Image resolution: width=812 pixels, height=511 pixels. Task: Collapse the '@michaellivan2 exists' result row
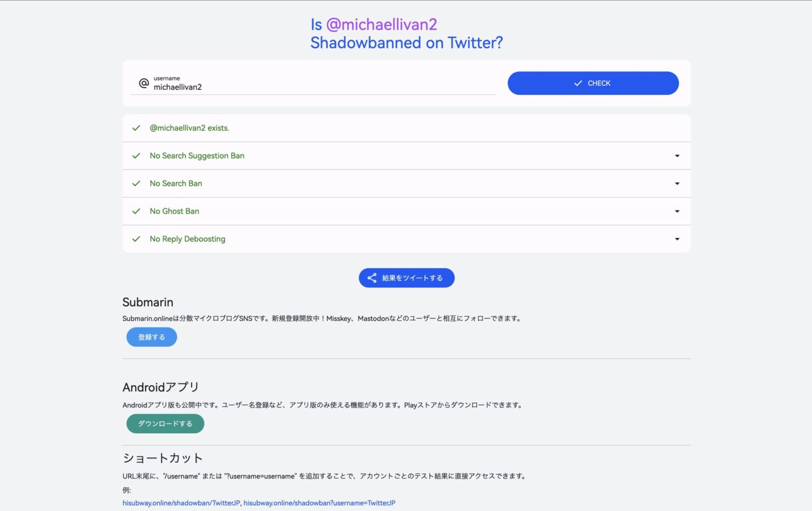tap(406, 127)
